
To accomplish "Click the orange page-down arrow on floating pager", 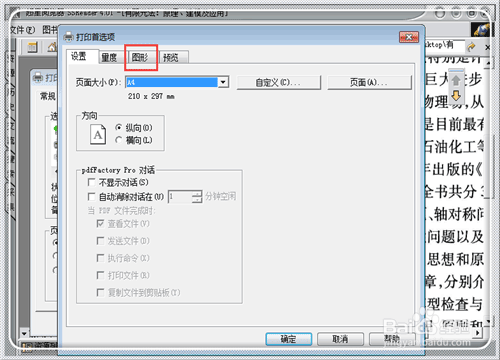I will 456,96.
